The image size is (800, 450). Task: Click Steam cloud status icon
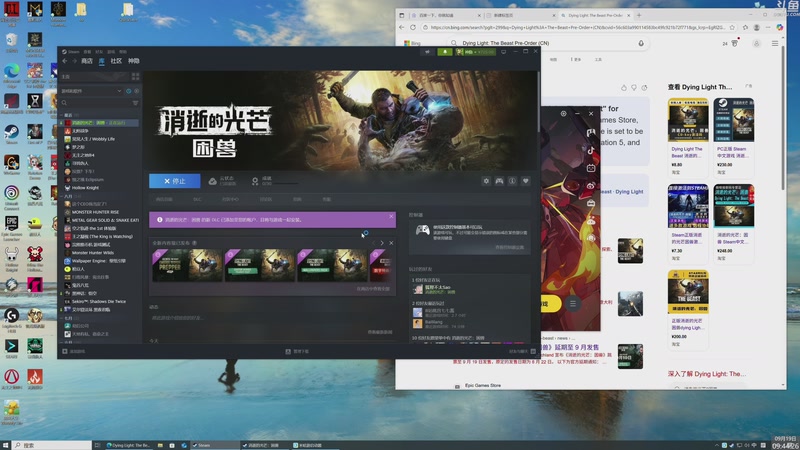212,181
